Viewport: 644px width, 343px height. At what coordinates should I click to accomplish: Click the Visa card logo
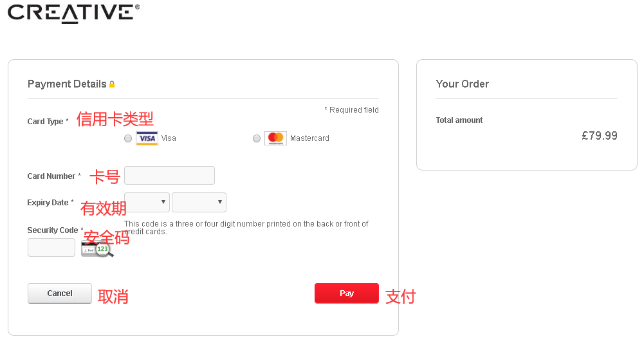[147, 138]
